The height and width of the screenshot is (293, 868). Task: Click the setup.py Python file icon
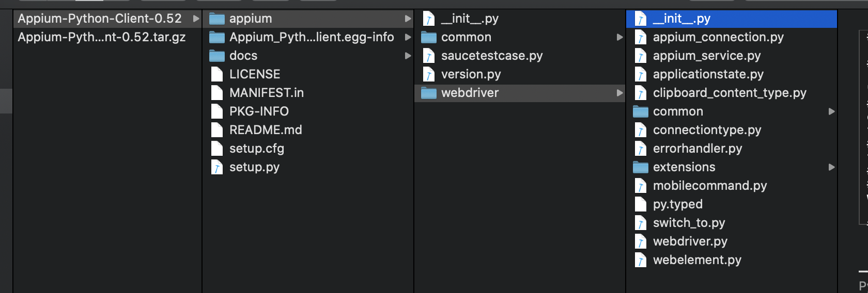tap(216, 167)
